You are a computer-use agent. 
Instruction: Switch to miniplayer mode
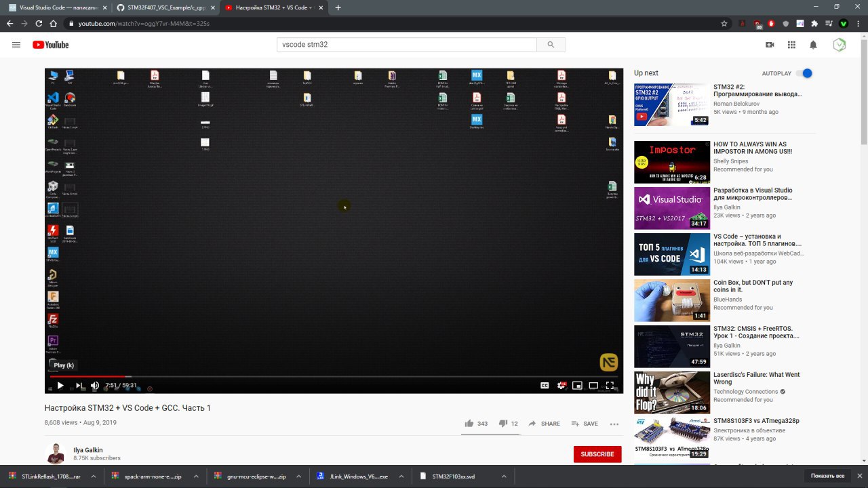577,386
